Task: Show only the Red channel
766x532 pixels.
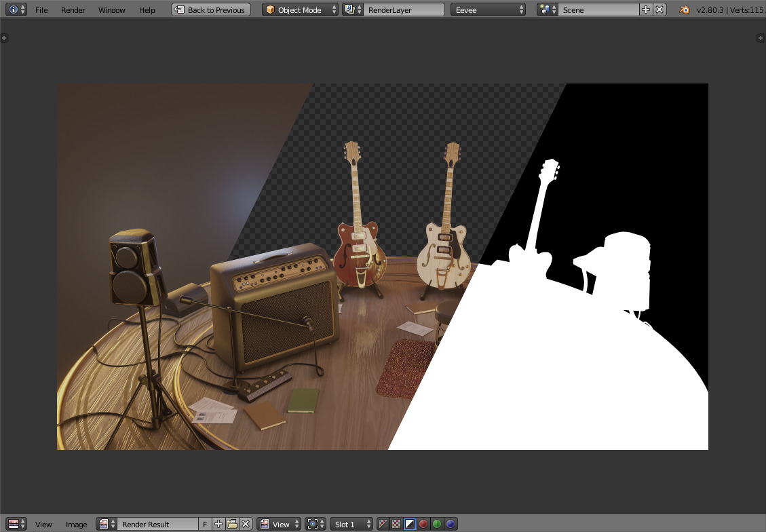Action: [423, 524]
